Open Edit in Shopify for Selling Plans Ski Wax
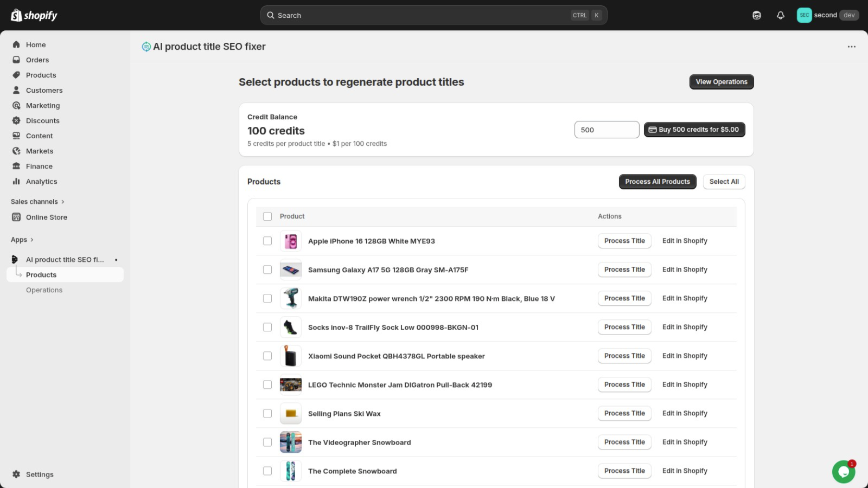Screen dimensions: 868x488 [x=685, y=413]
